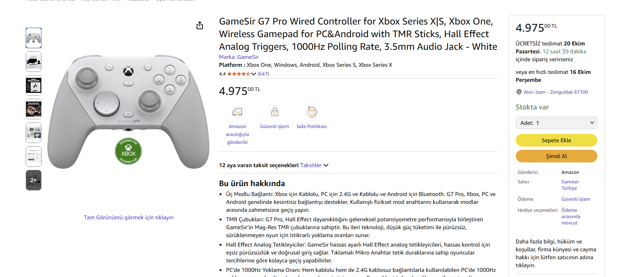Click the Şimdi Al button
This screenshot has height=277, width=644.
556,156
